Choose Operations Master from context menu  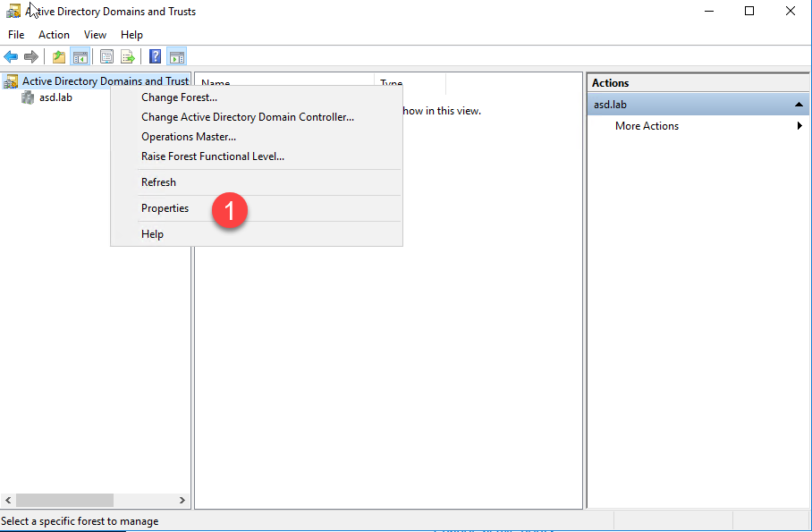pos(189,137)
